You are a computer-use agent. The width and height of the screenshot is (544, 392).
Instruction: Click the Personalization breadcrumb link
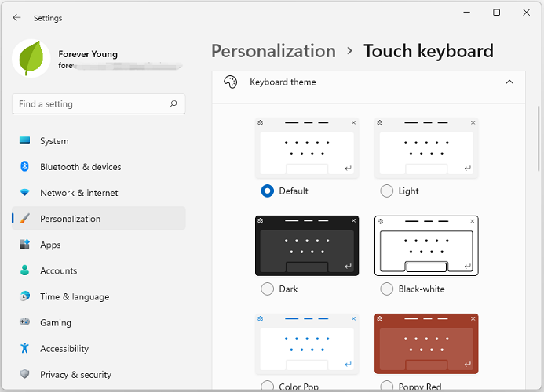click(x=273, y=51)
